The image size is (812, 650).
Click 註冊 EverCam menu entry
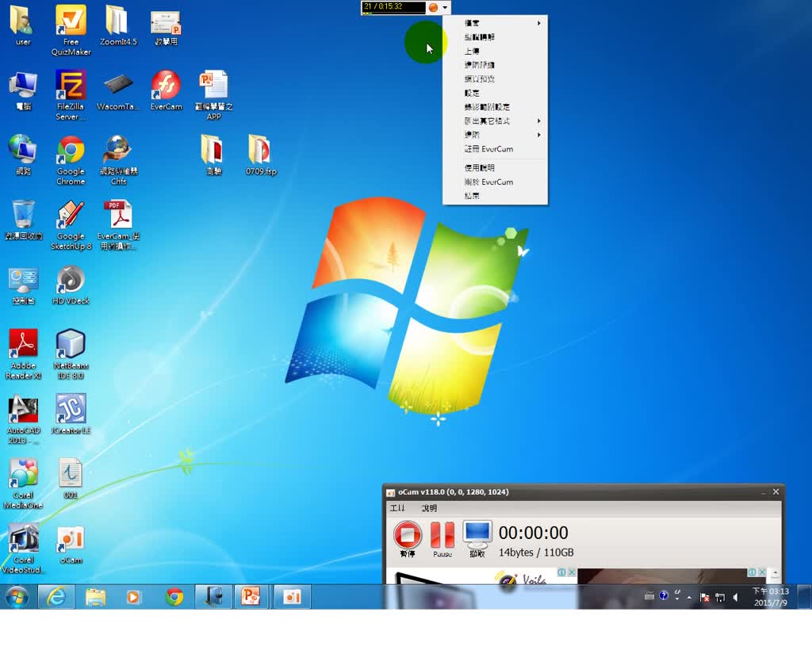pyautogui.click(x=495, y=148)
